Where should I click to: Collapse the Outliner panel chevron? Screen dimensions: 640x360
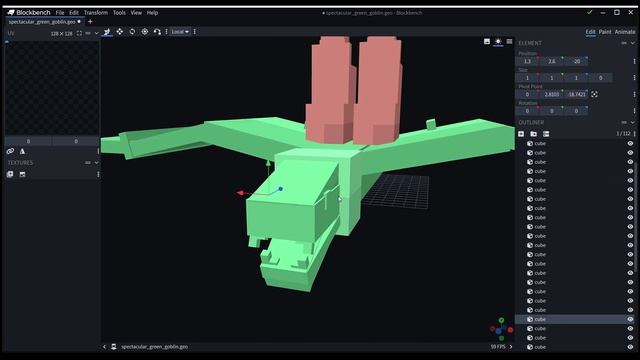(x=633, y=122)
